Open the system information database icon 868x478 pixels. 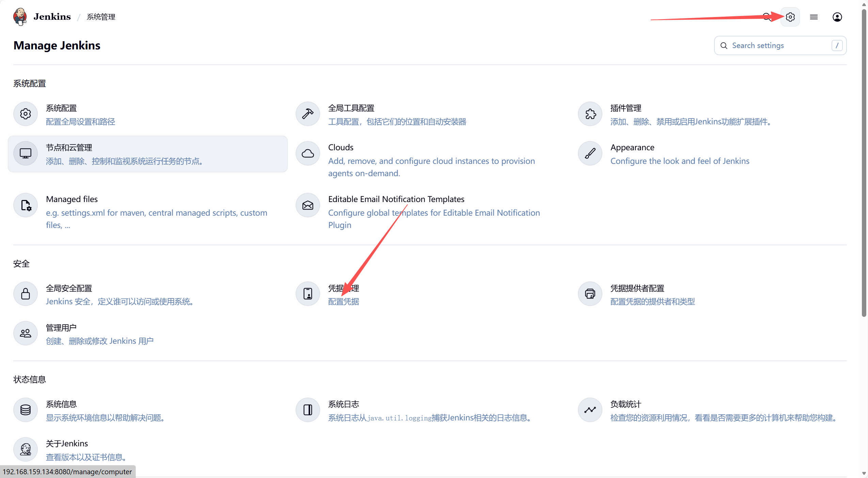pos(26,410)
